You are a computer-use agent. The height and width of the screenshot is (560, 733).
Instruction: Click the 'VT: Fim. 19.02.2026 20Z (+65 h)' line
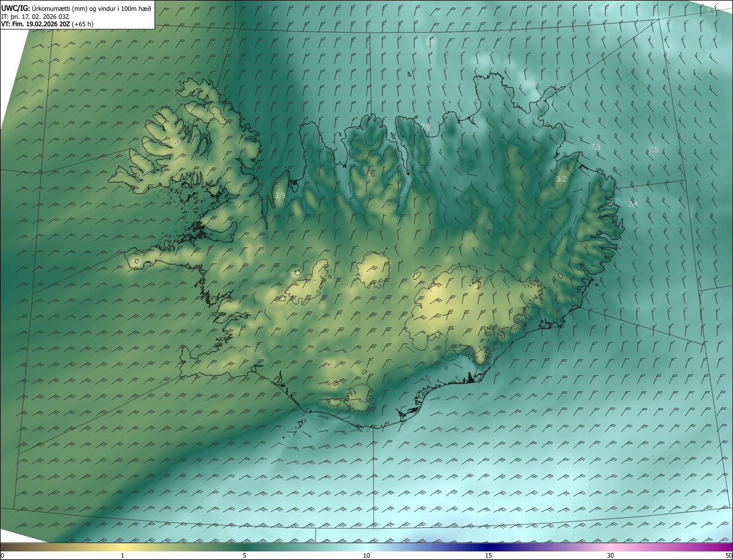click(x=47, y=24)
